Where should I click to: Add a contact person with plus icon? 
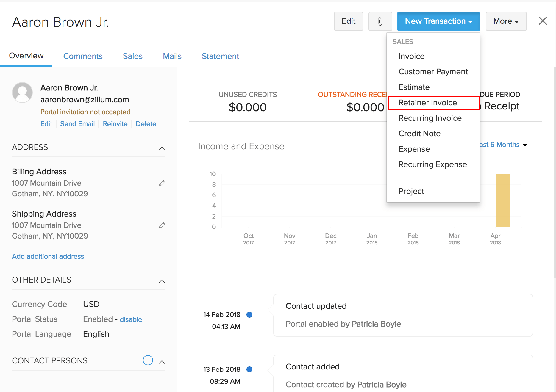pyautogui.click(x=148, y=360)
